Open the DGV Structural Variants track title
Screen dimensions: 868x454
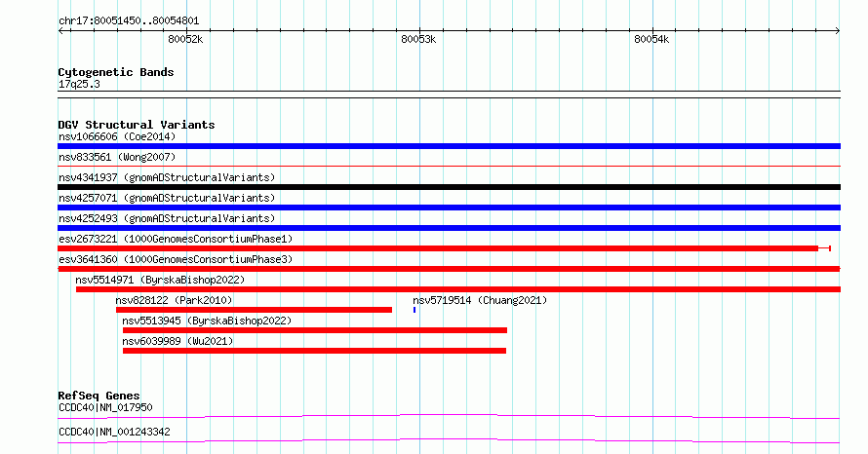pos(137,125)
